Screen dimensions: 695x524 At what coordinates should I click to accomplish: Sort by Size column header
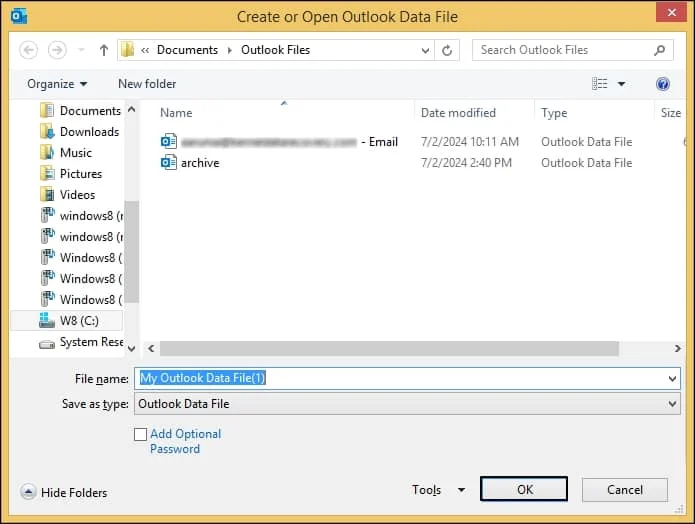[x=671, y=113]
